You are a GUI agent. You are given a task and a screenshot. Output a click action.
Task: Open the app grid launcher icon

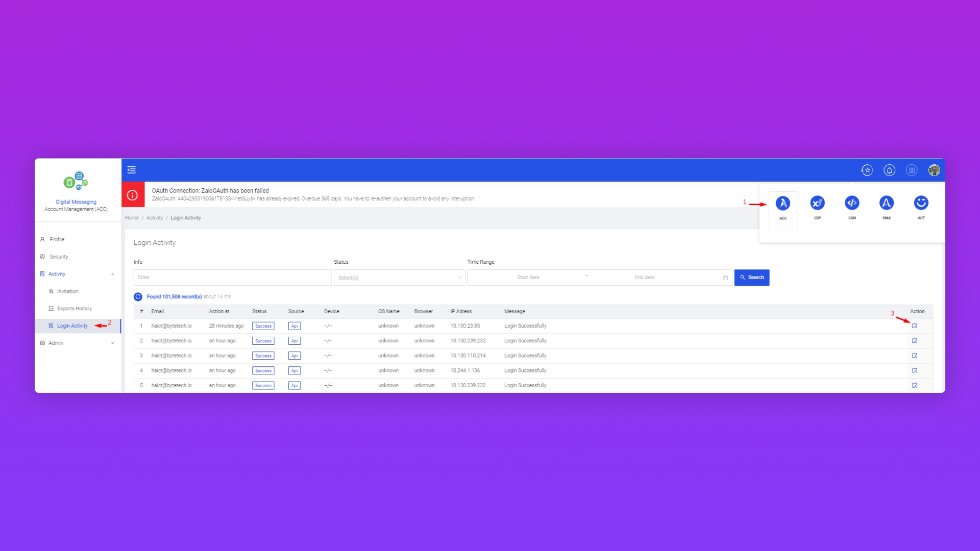(912, 170)
